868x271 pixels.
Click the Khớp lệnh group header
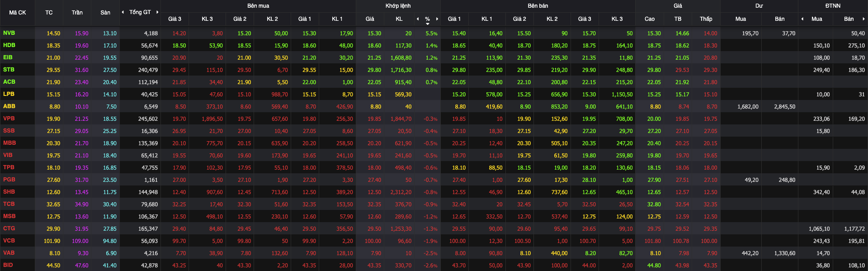(x=398, y=6)
